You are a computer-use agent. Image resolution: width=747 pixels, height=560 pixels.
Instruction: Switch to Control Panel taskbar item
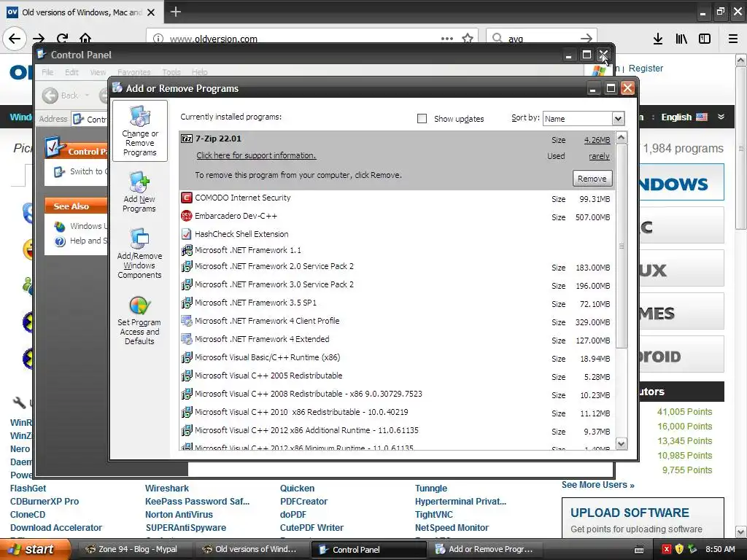click(368, 549)
